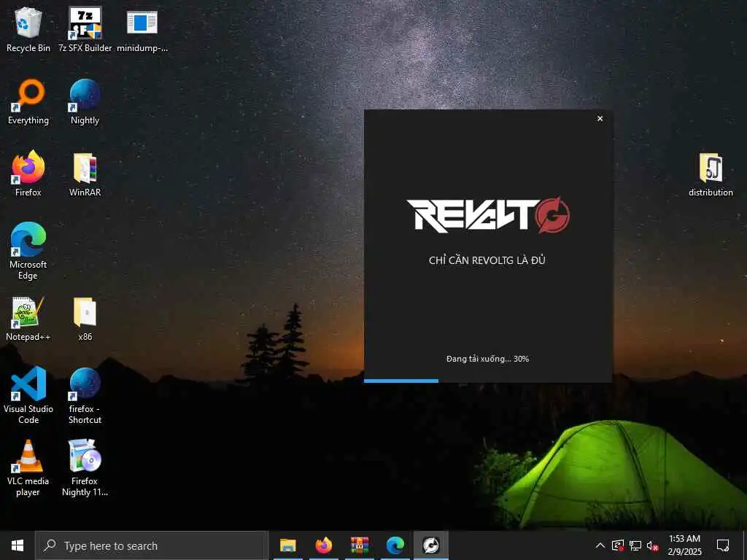The image size is (747, 560).
Task: Open the Windows Start menu
Action: [x=18, y=545]
